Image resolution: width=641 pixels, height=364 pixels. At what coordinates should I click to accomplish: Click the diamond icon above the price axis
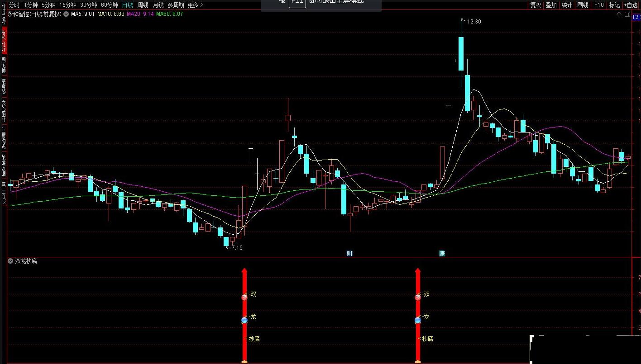[619, 14]
